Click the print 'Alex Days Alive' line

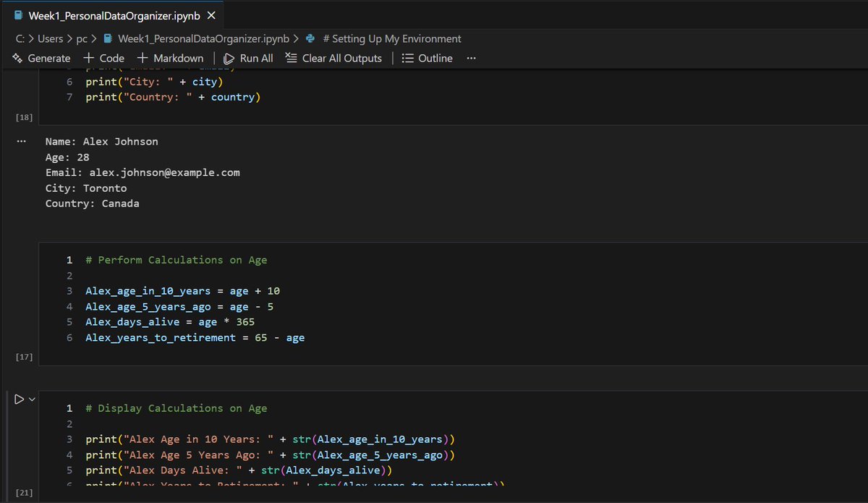click(239, 470)
